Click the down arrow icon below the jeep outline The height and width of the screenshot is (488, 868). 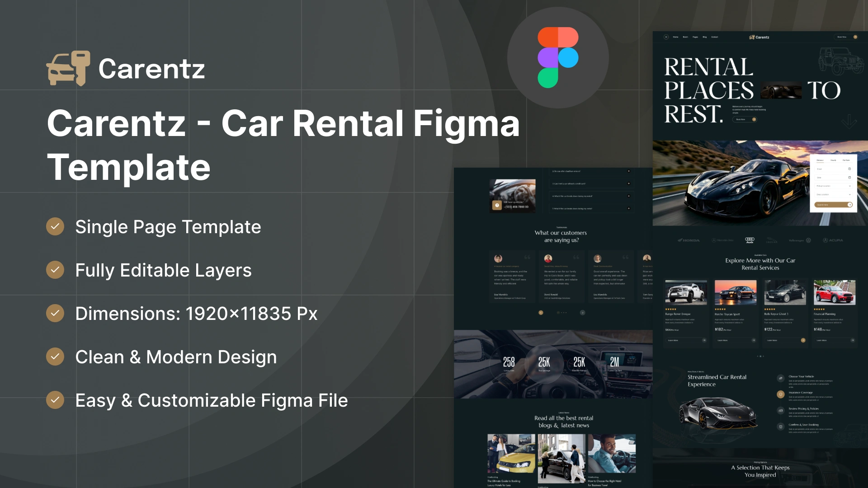tap(849, 121)
